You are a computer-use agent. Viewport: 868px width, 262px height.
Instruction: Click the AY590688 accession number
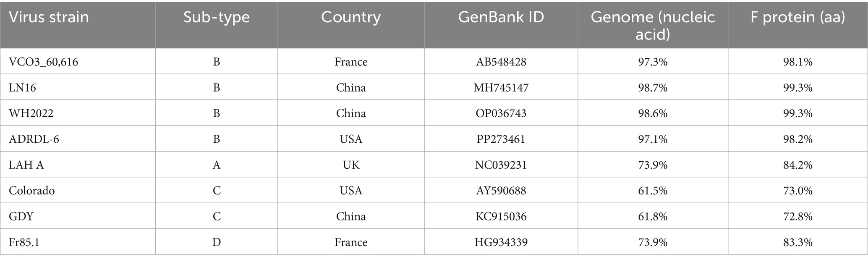(501, 191)
